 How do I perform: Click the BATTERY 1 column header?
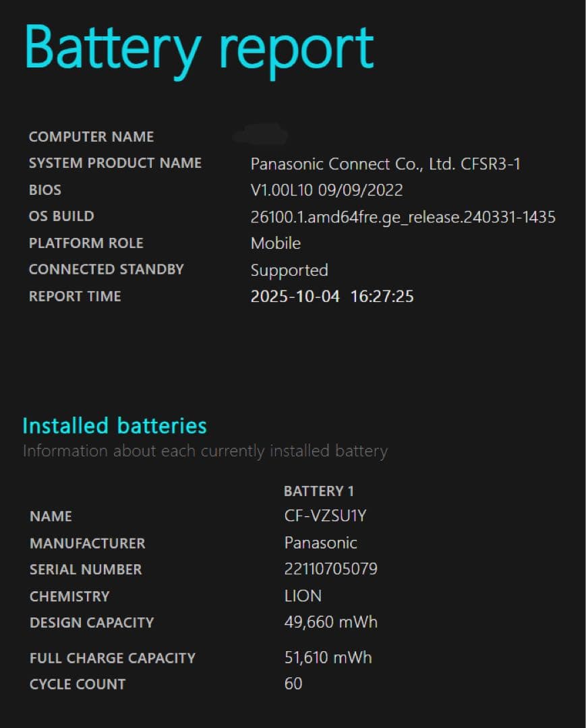point(318,491)
